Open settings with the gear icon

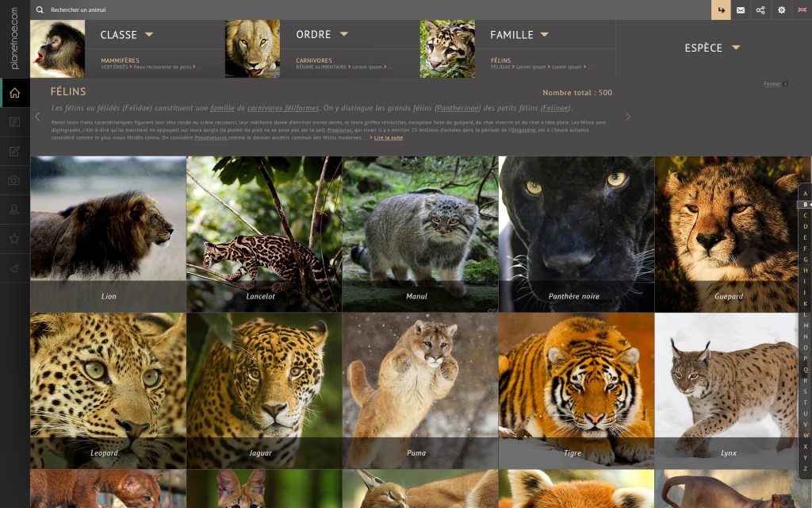[x=781, y=10]
